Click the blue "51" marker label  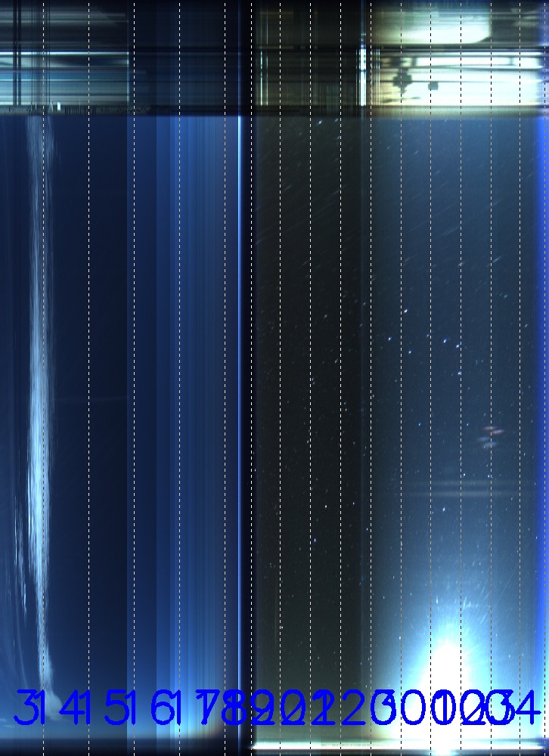(x=118, y=708)
